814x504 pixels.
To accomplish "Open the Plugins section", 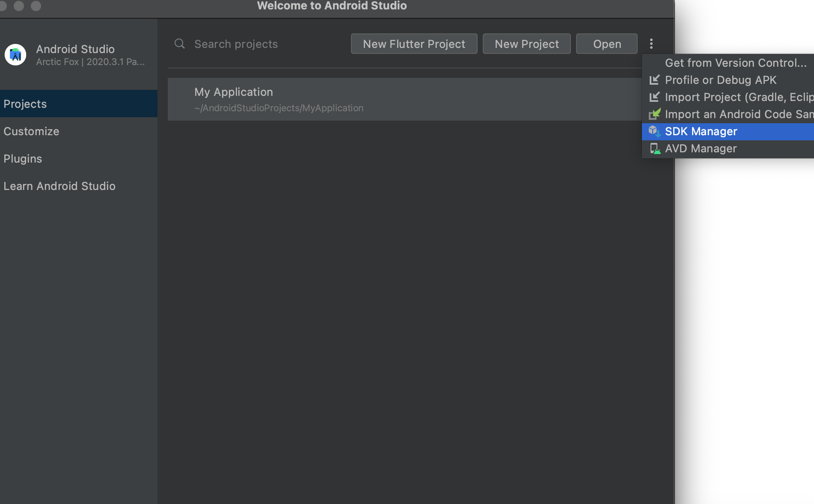I will [x=79, y=158].
